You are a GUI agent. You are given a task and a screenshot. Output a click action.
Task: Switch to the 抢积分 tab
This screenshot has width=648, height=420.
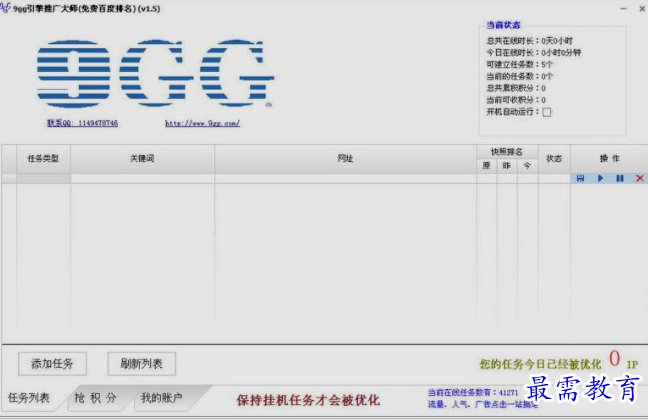point(95,398)
